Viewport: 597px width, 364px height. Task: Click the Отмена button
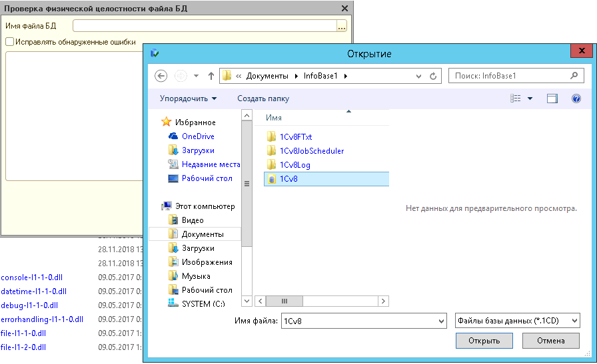tap(551, 341)
